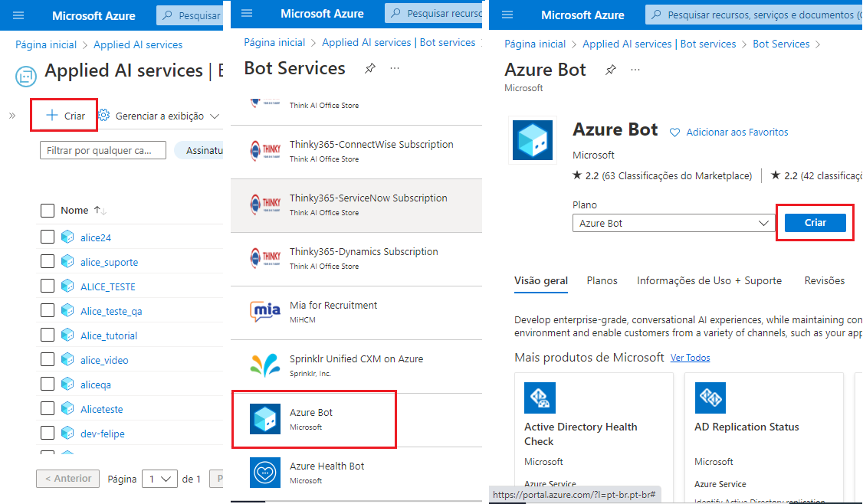Image resolution: width=863 pixels, height=504 pixels.
Task: Focus Pesquisar search box in left panel
Action: [x=190, y=15]
